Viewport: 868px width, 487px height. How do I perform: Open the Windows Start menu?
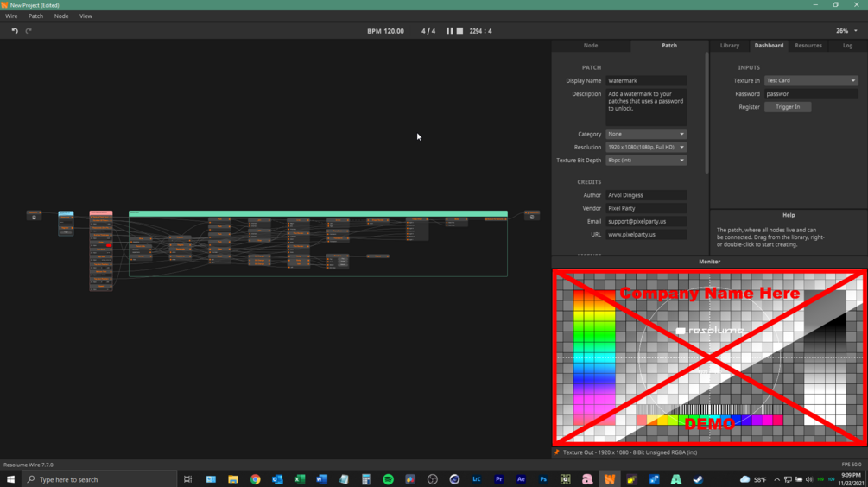[x=10, y=479]
